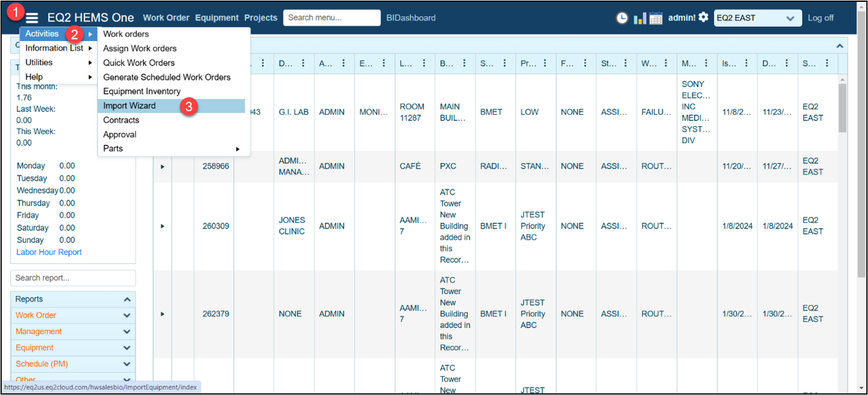
Task: Choose Quick Work Orders menu entry
Action: pyautogui.click(x=139, y=63)
